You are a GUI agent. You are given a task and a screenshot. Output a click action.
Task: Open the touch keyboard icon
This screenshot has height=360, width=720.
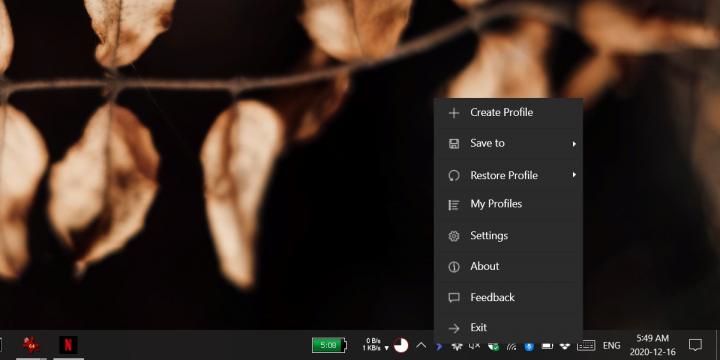click(586, 346)
